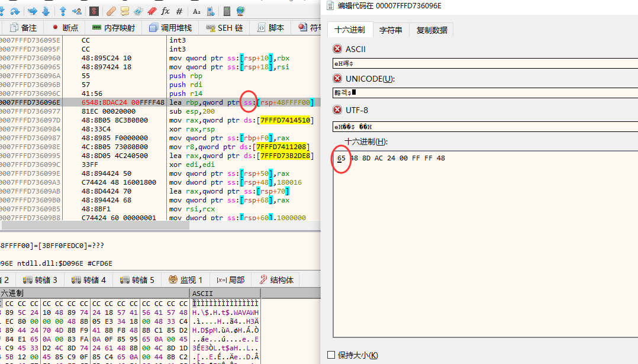Toggle the 保持大小(K) checkbox
This screenshot has height=364, width=638.
pyautogui.click(x=331, y=355)
